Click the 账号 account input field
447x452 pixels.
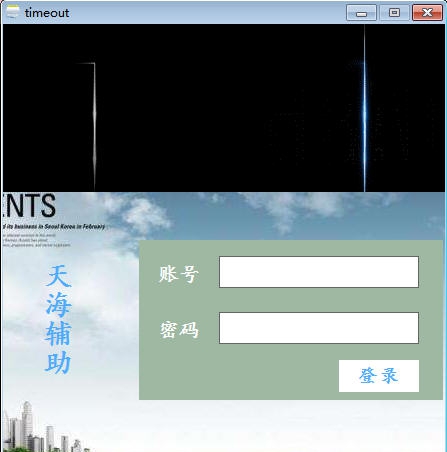319,272
